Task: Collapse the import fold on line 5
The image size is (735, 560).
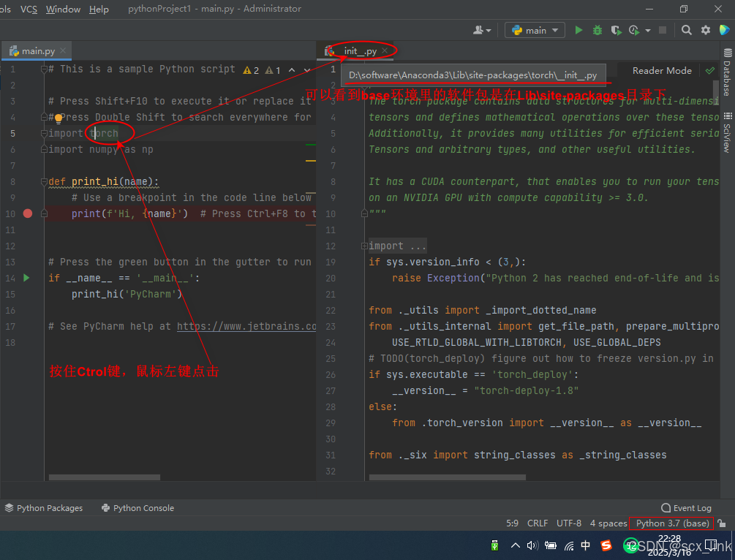Action: click(x=44, y=134)
